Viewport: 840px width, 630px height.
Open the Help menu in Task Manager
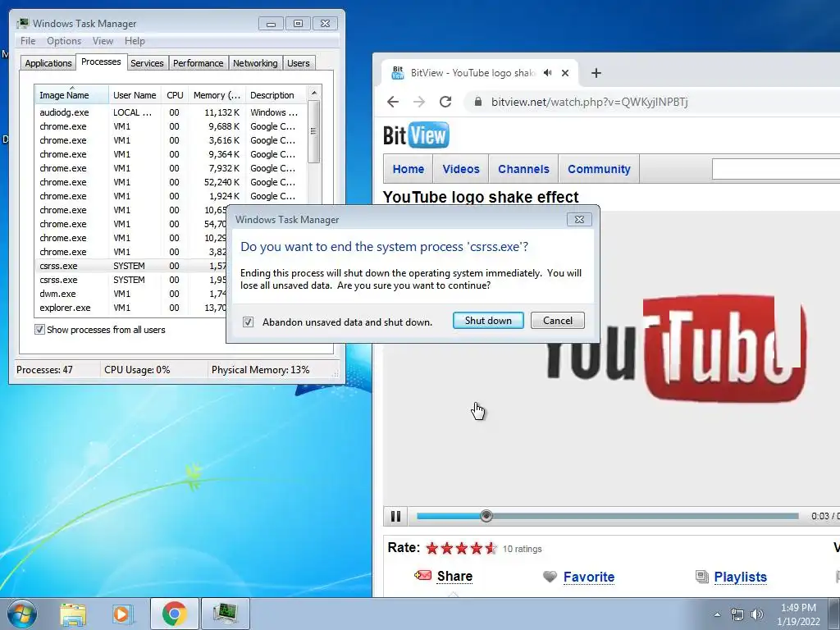point(135,41)
